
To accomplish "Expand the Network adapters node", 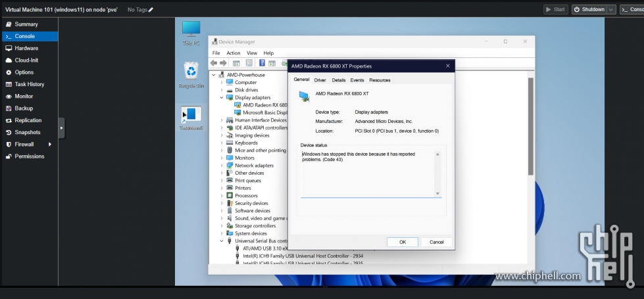I will click(222, 166).
